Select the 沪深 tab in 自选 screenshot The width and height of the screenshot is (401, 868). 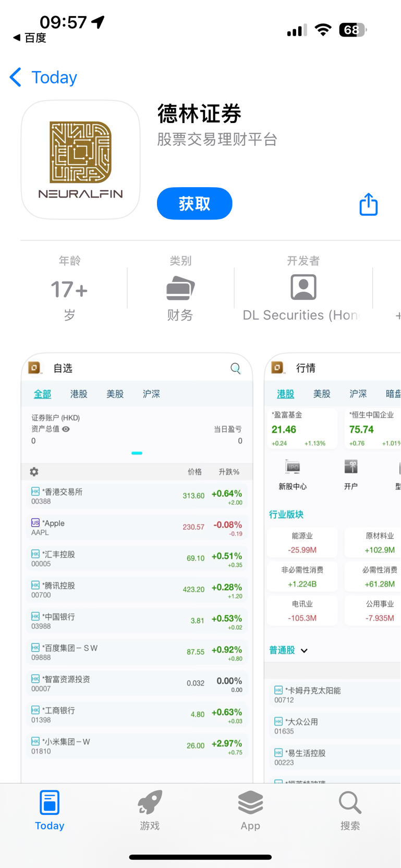(x=151, y=394)
